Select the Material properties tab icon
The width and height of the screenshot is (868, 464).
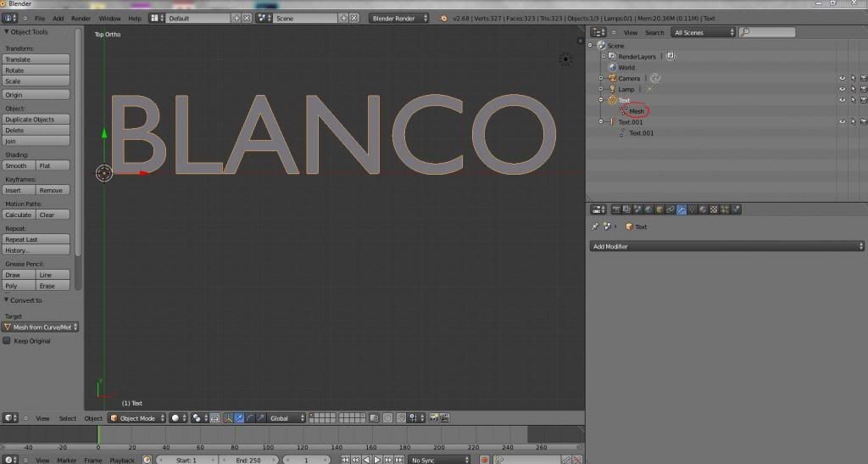[704, 210]
